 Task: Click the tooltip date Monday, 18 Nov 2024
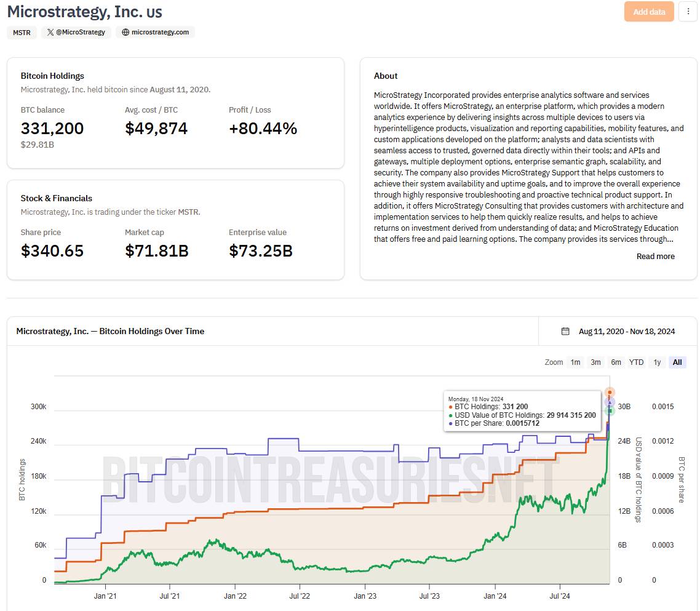[476, 399]
